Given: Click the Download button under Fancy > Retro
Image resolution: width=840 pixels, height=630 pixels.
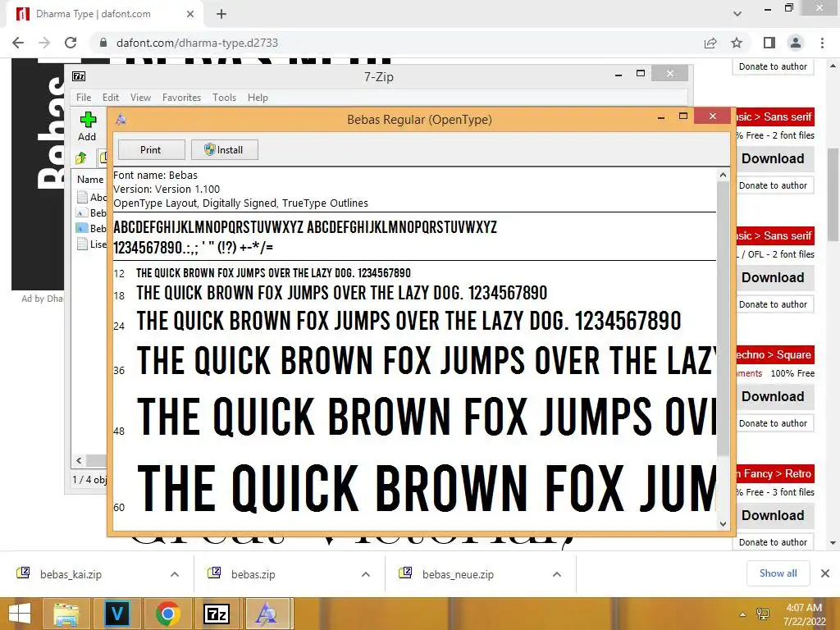Looking at the screenshot, I should (773, 515).
